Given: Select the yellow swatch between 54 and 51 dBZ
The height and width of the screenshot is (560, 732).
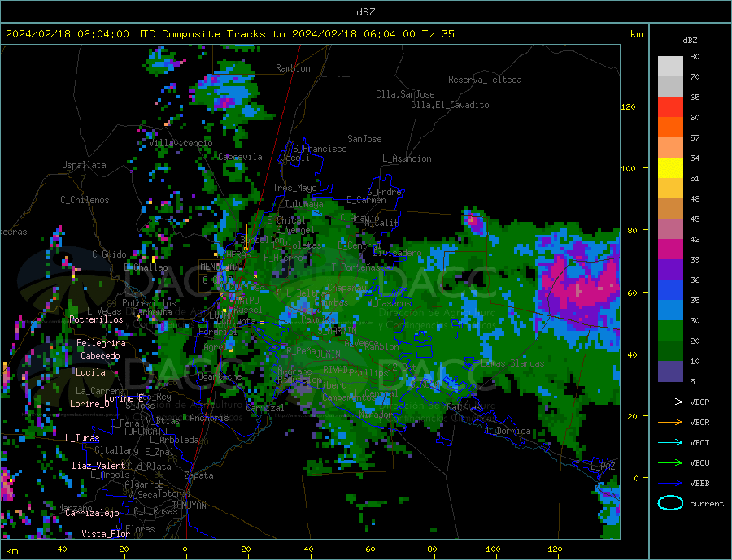Looking at the screenshot, I should coord(670,168).
